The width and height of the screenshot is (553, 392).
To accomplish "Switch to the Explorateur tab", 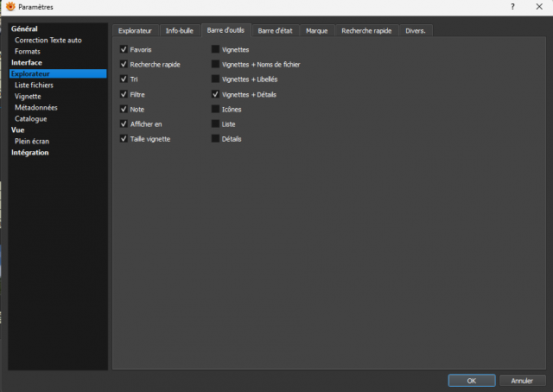I will (135, 31).
